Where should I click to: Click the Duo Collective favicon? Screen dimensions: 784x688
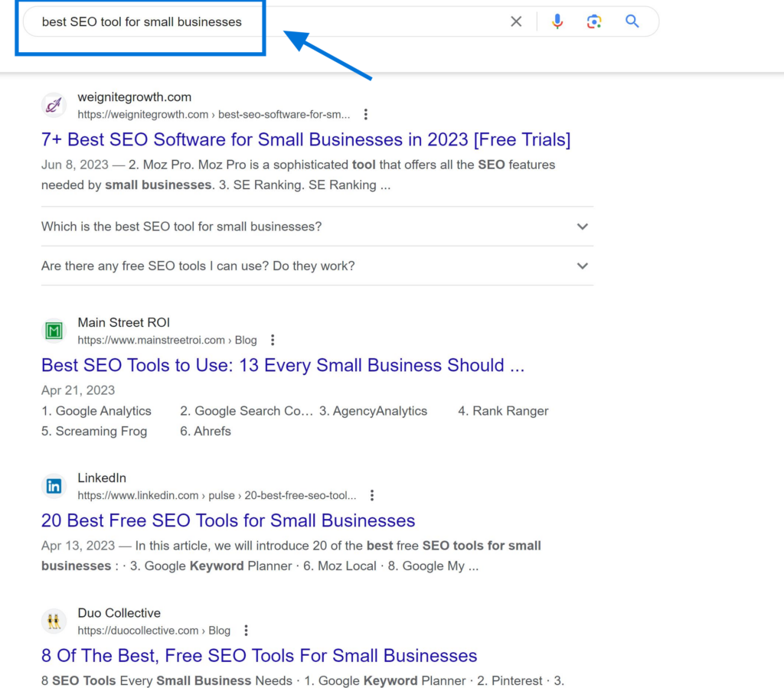click(x=54, y=621)
